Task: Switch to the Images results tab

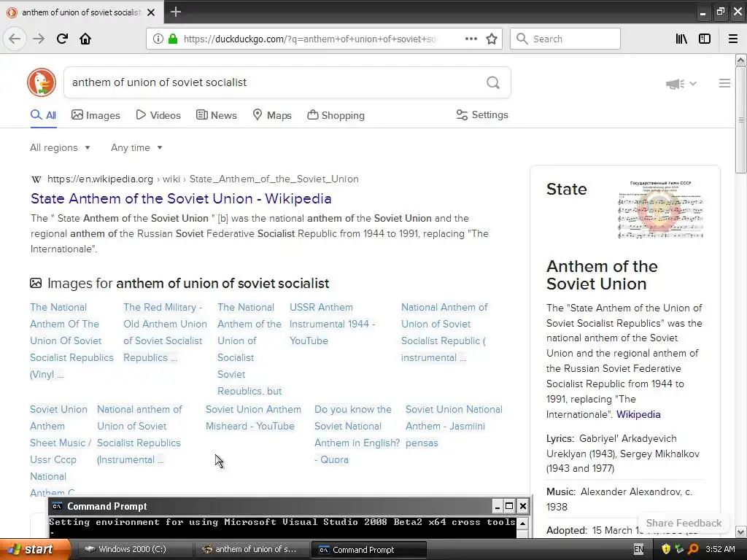Action: click(96, 115)
